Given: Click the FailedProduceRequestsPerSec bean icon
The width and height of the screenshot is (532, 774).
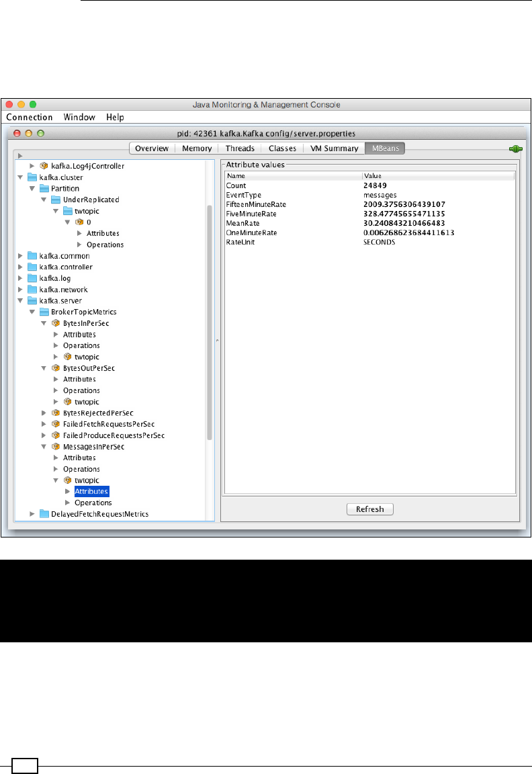Looking at the screenshot, I should [x=56, y=435].
